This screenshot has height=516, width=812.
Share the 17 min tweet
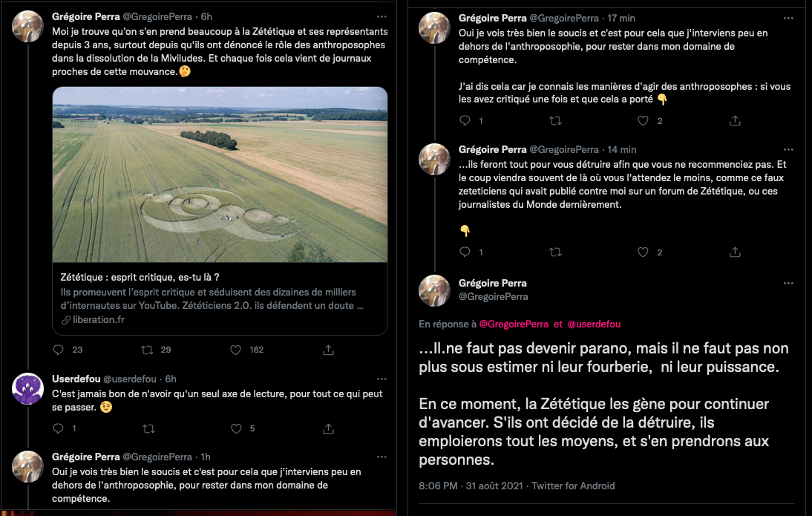[x=735, y=120]
